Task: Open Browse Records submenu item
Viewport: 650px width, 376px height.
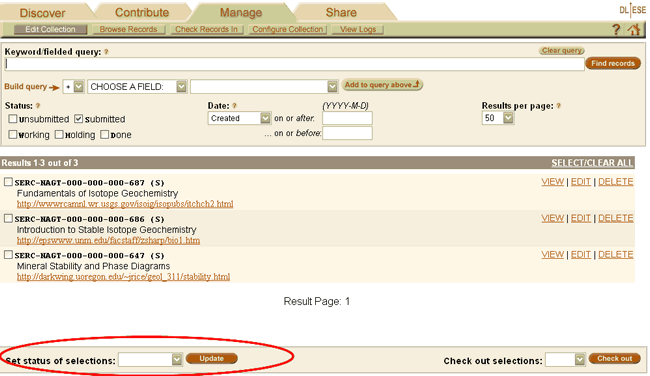Action: point(129,29)
